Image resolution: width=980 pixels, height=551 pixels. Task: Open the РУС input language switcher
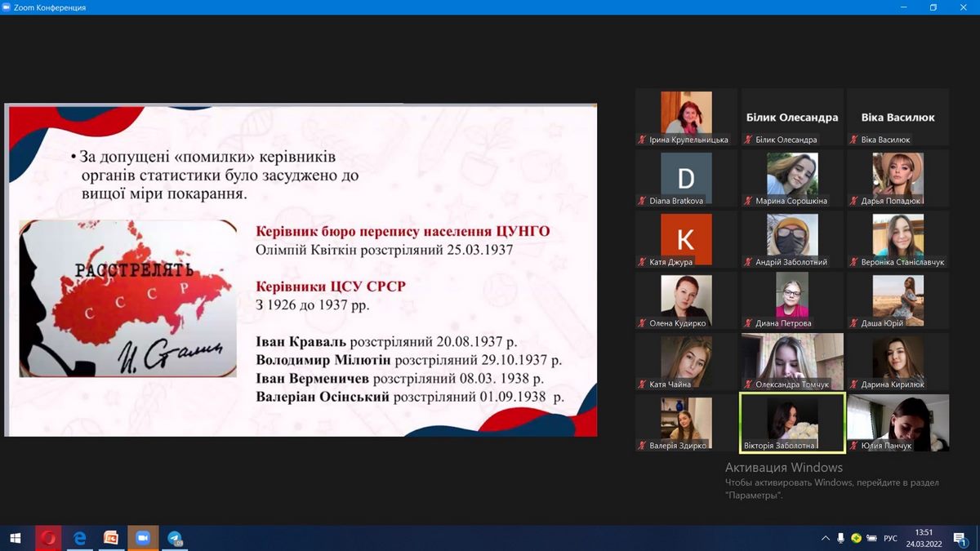pos(890,538)
